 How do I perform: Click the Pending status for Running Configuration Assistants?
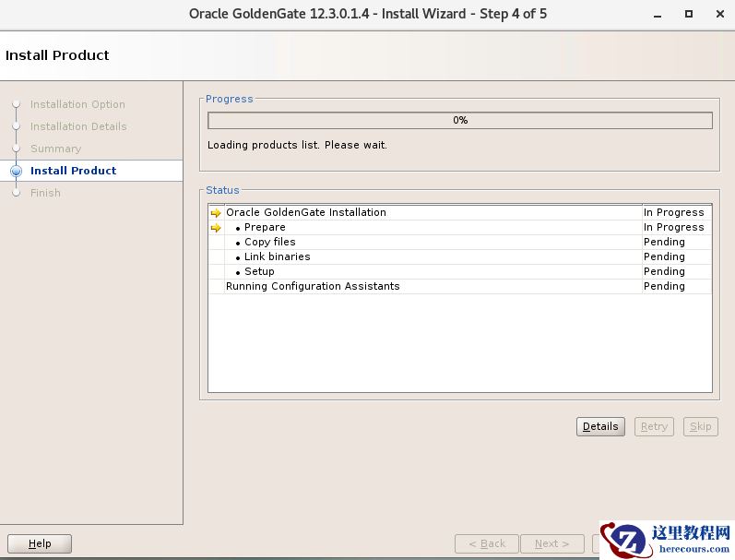(x=664, y=286)
